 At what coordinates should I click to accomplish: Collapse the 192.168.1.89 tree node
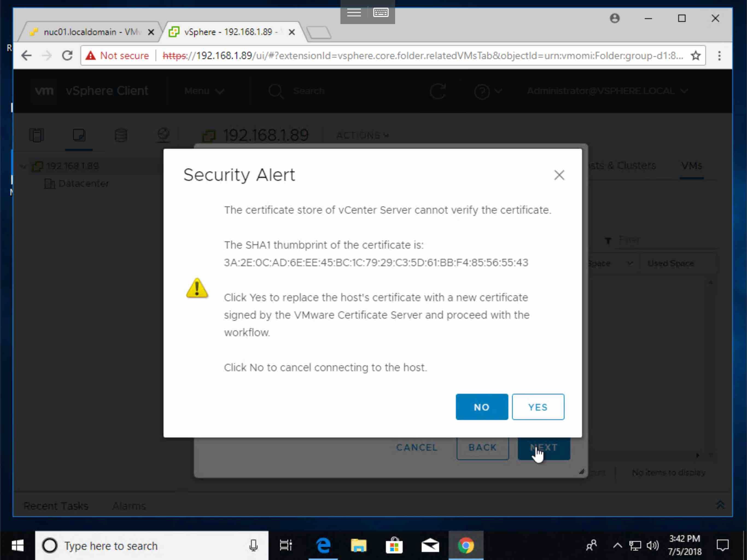click(23, 166)
